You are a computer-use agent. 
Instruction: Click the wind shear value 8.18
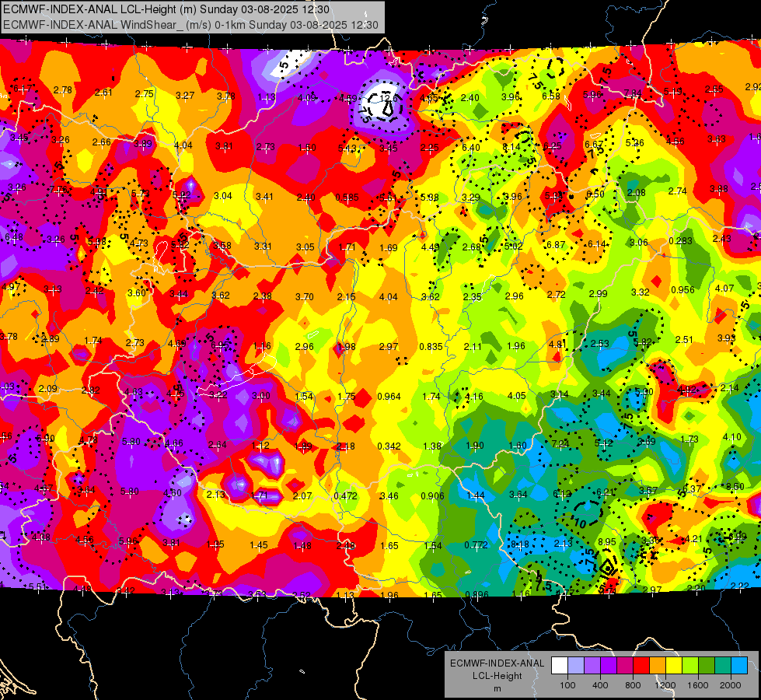click(x=520, y=544)
